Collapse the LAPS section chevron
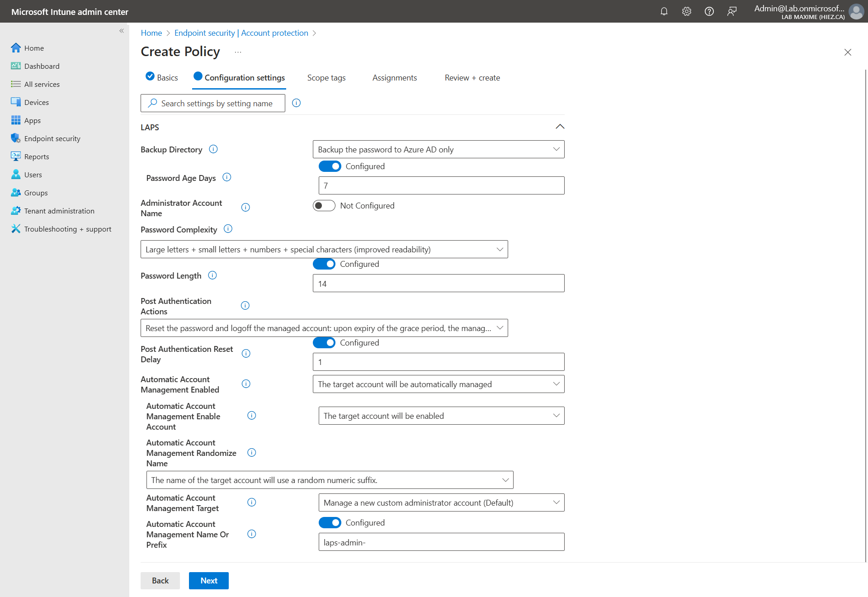Screen dimensions: 868x597 (x=560, y=127)
